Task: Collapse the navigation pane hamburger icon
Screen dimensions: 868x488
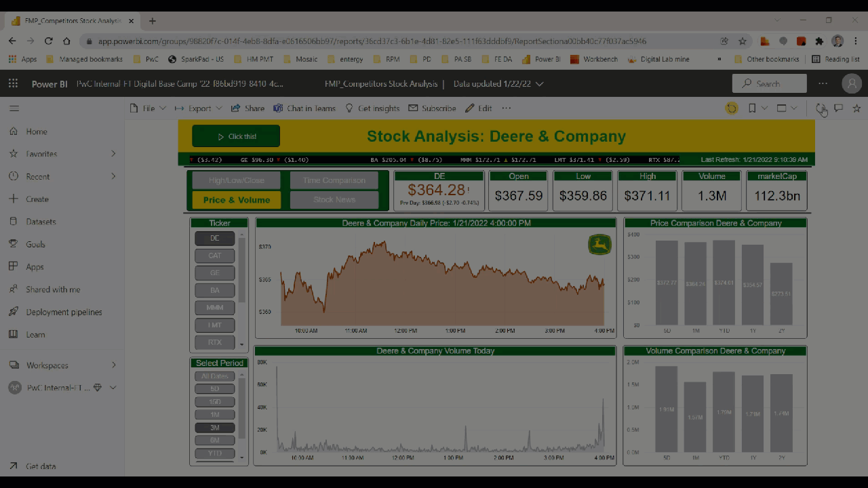Action: tap(14, 108)
